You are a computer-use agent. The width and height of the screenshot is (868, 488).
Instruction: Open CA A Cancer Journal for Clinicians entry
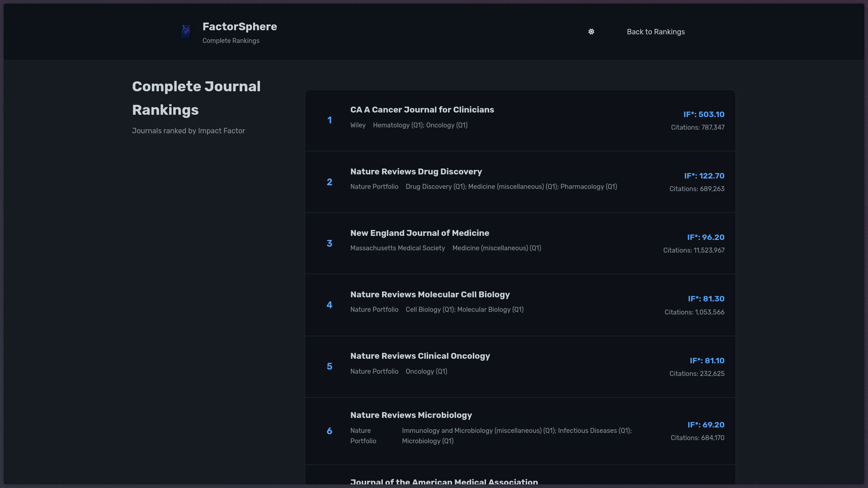(422, 110)
